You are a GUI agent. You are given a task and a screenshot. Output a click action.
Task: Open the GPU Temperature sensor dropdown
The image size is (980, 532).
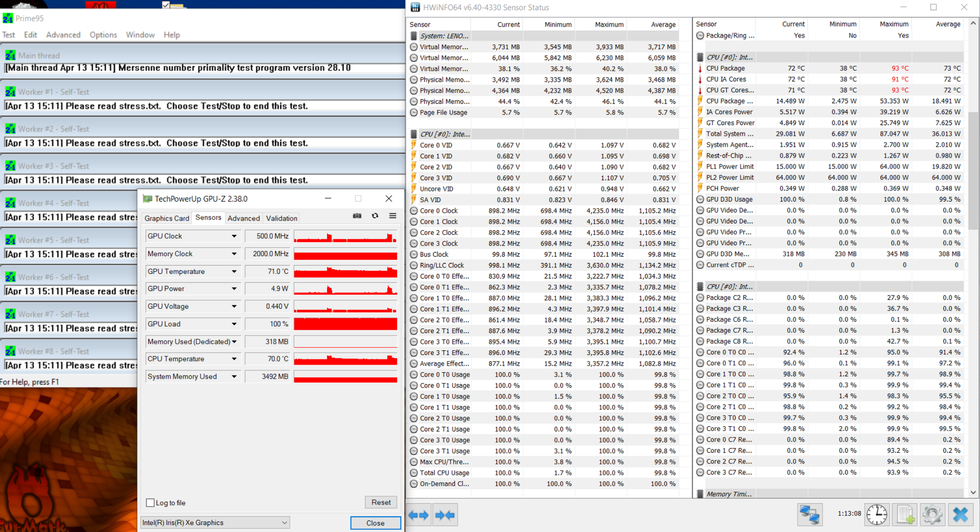(234, 272)
